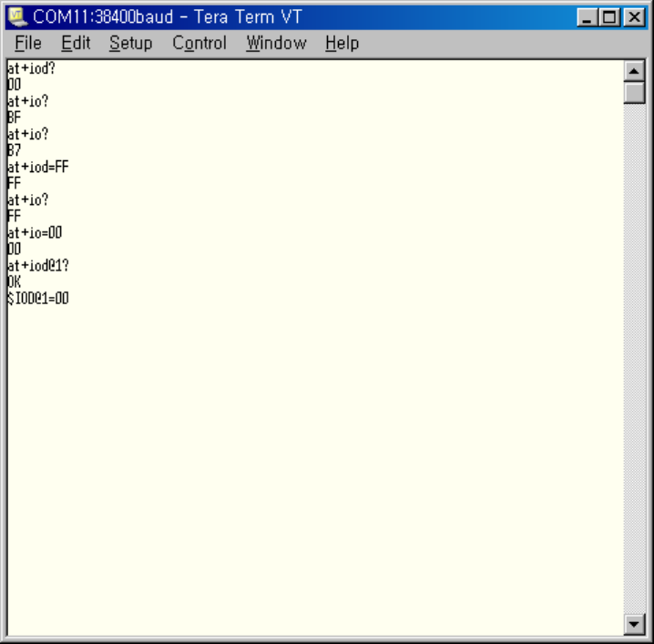Viewport: 654px width, 644px height.
Task: Open the Help menu
Action: 342,44
